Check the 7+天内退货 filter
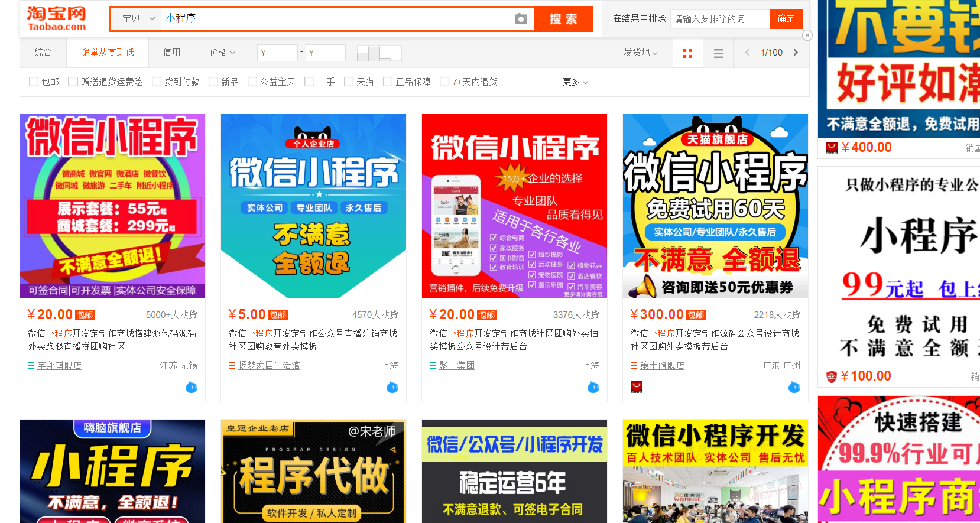Viewport: 980px width, 523px height. 444,82
